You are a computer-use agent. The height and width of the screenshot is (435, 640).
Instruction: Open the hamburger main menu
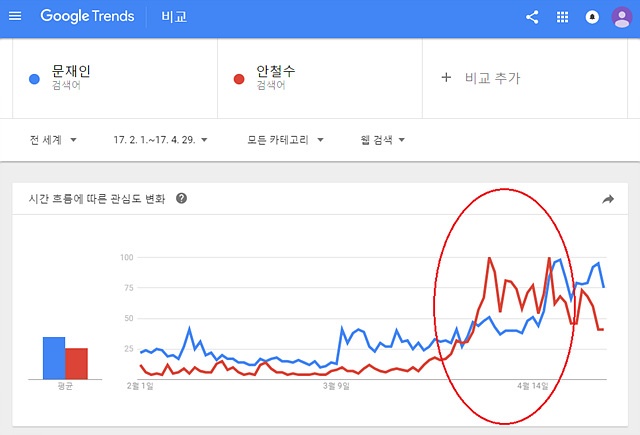click(15, 16)
